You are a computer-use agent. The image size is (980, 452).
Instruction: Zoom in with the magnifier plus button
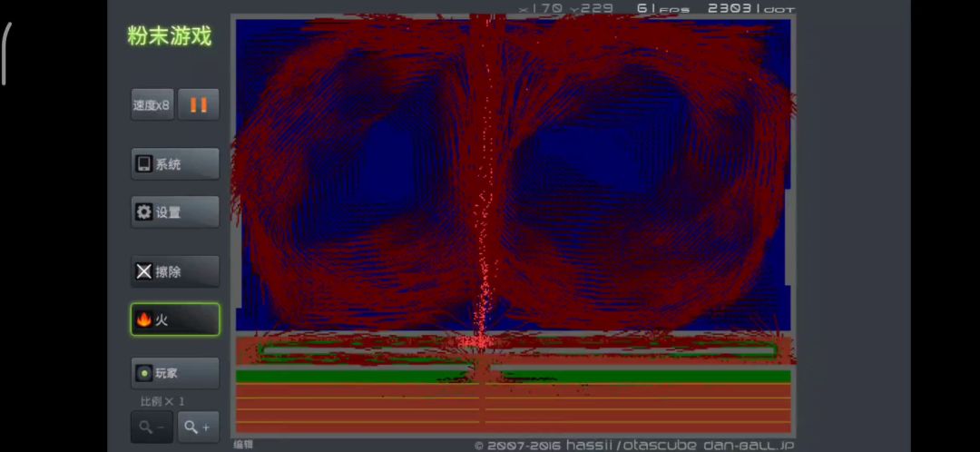tap(198, 427)
